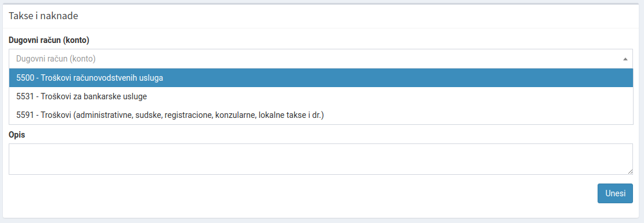Click account code 5500 in the list
The width and height of the screenshot is (644, 223).
24,78
